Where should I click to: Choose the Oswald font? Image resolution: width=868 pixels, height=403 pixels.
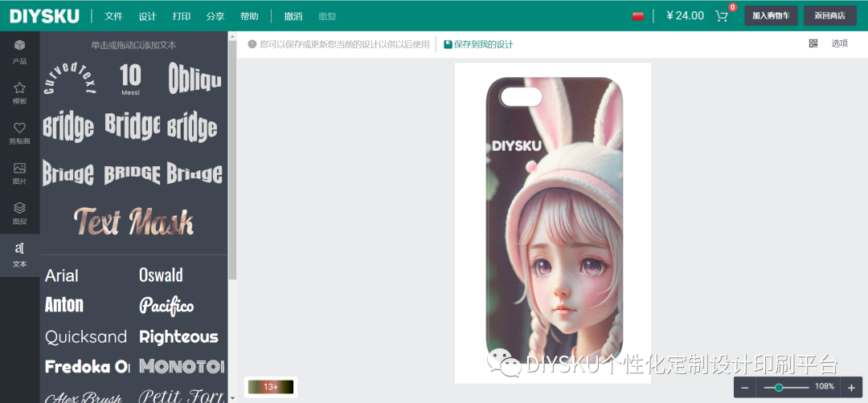tap(161, 275)
